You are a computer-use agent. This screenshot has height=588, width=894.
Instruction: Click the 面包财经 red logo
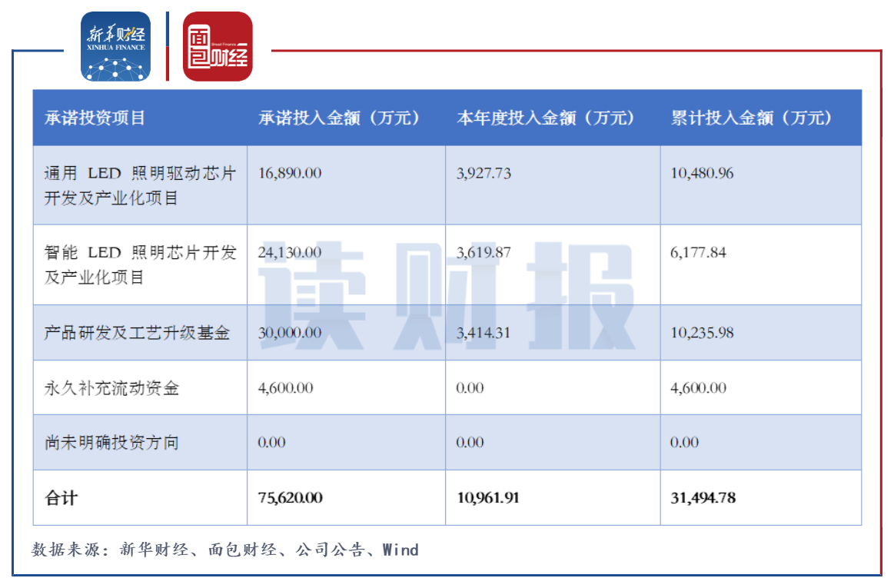pos(218,46)
